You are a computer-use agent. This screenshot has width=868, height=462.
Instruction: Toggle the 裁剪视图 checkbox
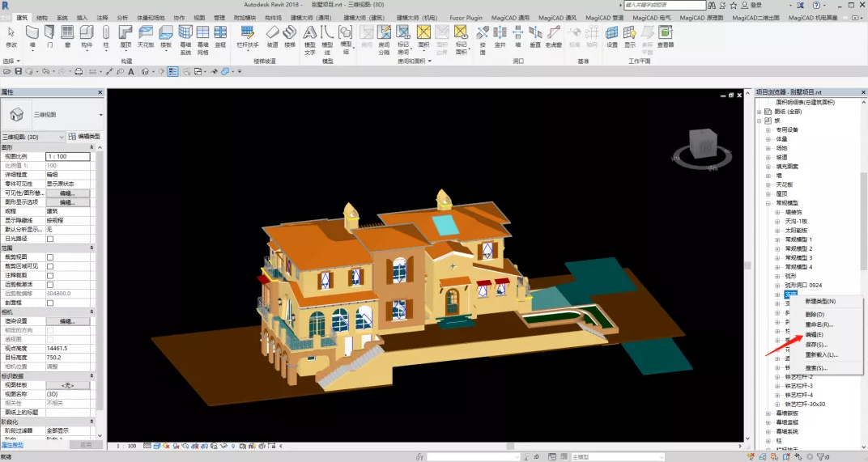[50, 257]
